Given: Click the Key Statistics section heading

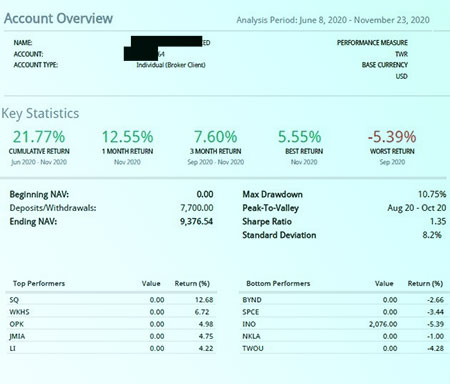Looking at the screenshot, I should tap(40, 113).
